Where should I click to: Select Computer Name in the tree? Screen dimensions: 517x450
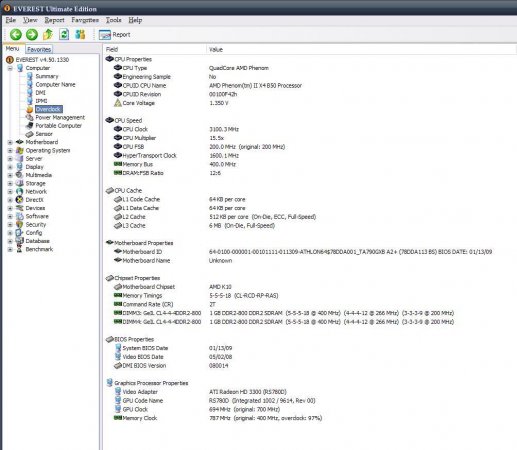(x=55, y=85)
